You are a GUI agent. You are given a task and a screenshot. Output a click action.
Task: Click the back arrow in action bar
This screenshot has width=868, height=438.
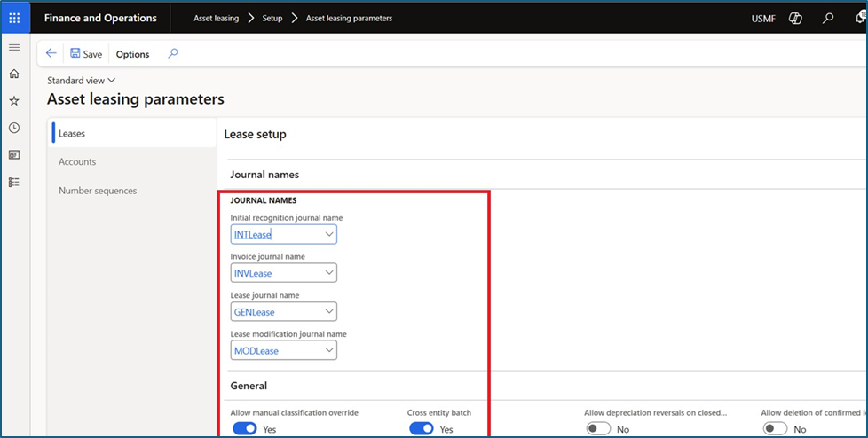(51, 54)
